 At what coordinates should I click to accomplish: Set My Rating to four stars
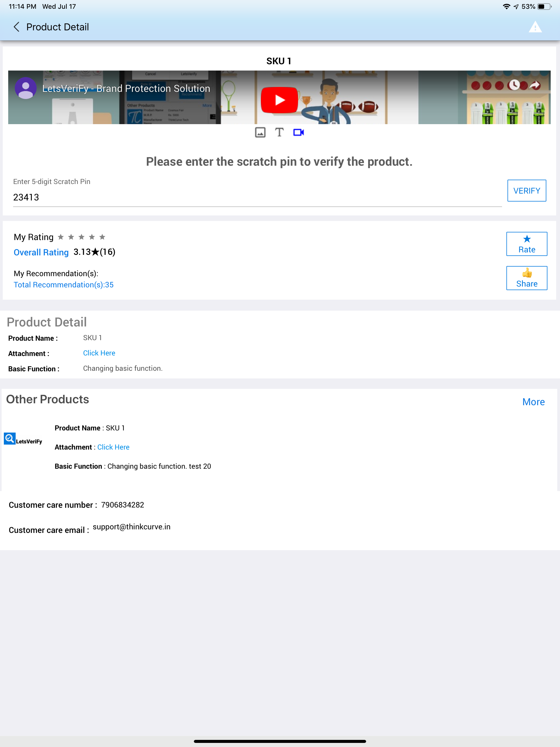click(92, 237)
